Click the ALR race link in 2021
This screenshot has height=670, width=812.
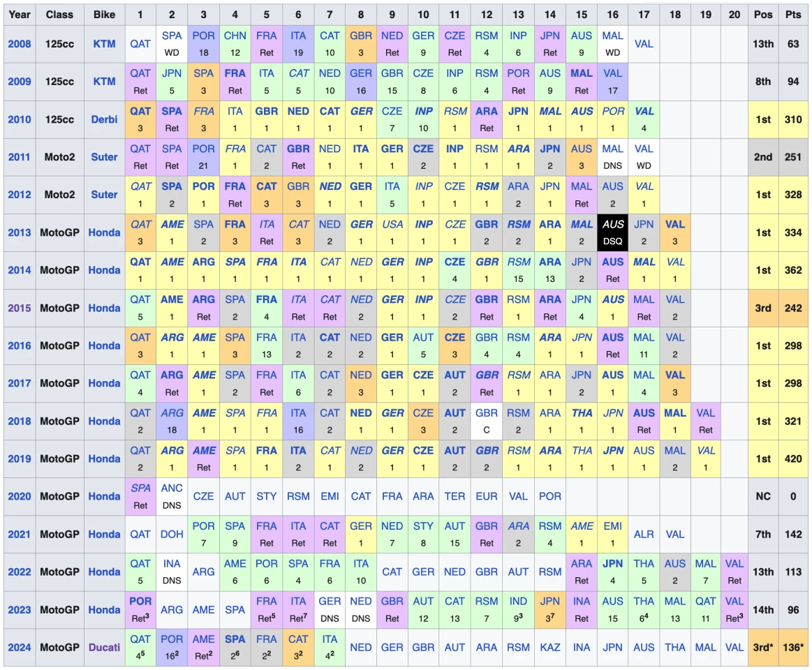click(x=644, y=534)
